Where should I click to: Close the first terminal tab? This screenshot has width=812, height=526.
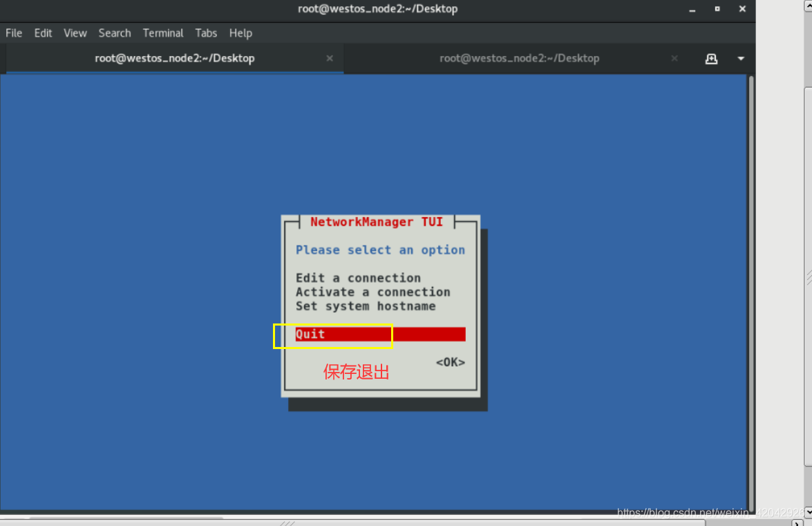coord(330,59)
